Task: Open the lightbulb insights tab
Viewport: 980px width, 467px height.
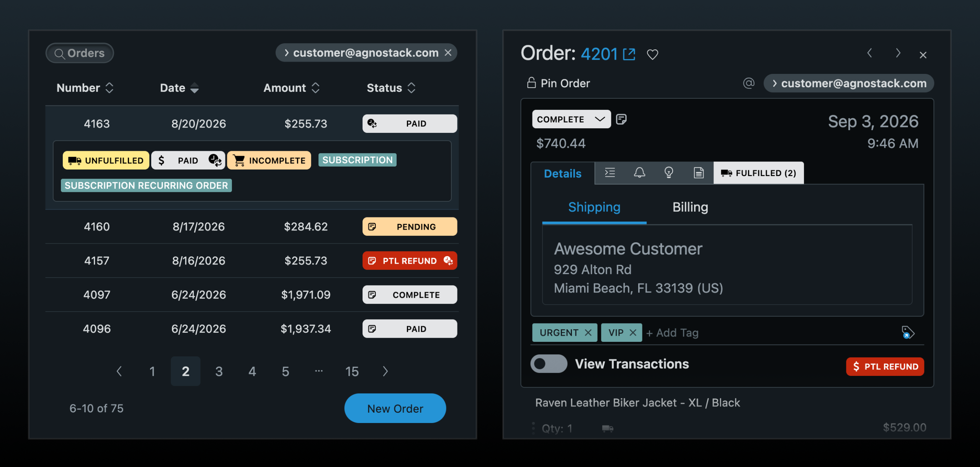Action: (x=669, y=173)
